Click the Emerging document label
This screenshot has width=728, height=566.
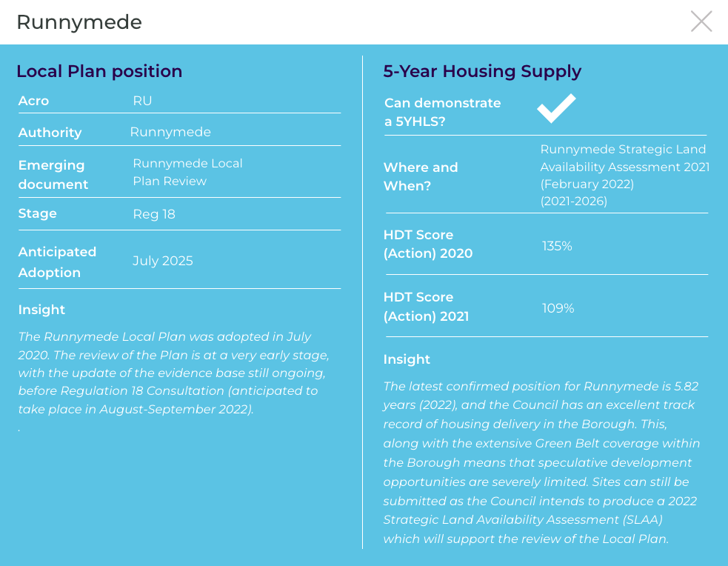[53, 175]
